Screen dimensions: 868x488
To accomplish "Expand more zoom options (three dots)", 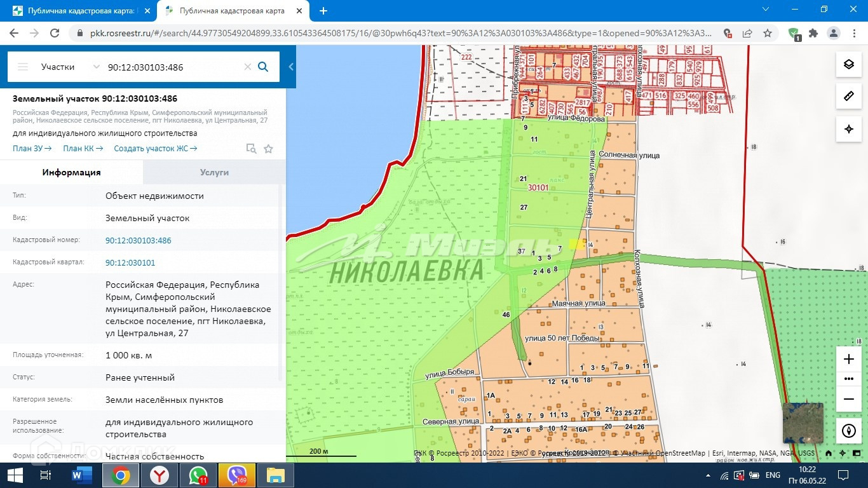I will point(848,379).
